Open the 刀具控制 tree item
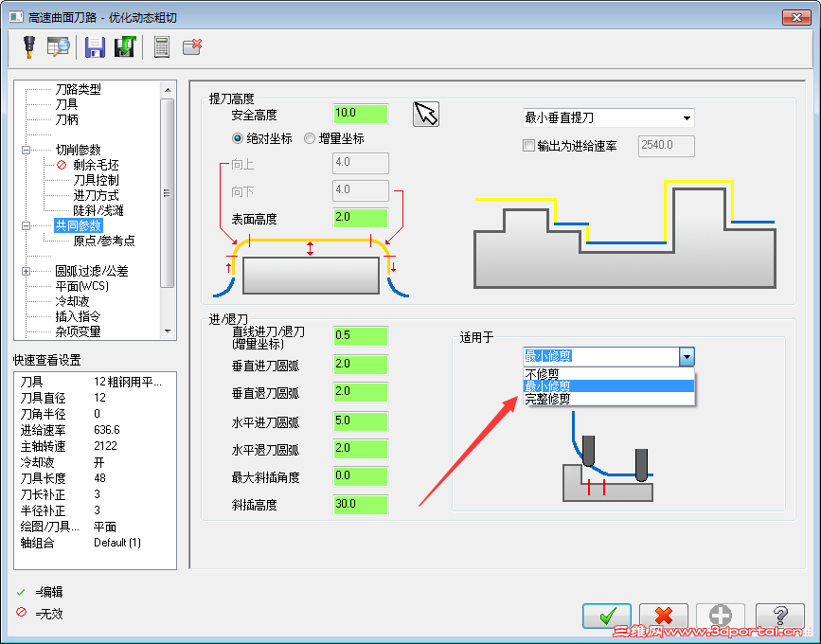Viewport: 821px width, 644px height. tap(96, 180)
